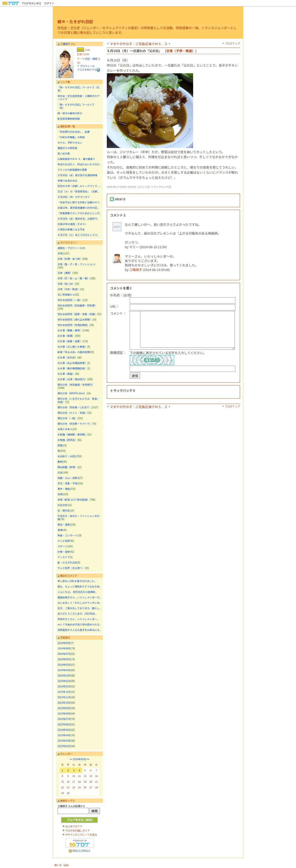Screen dimensions: 296x868
Task: Click the nice! icon below the article
Action: (x=112, y=199)
